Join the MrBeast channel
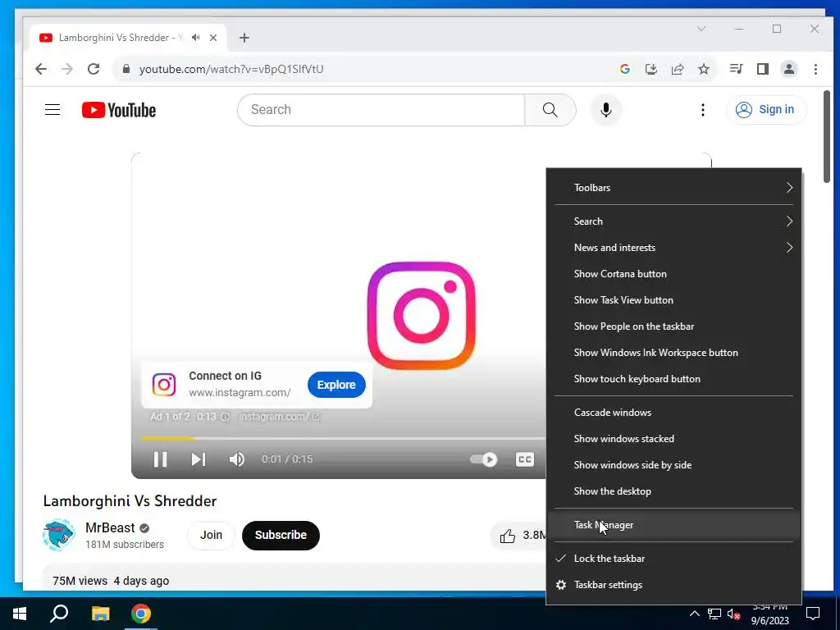The image size is (840, 630). point(211,535)
